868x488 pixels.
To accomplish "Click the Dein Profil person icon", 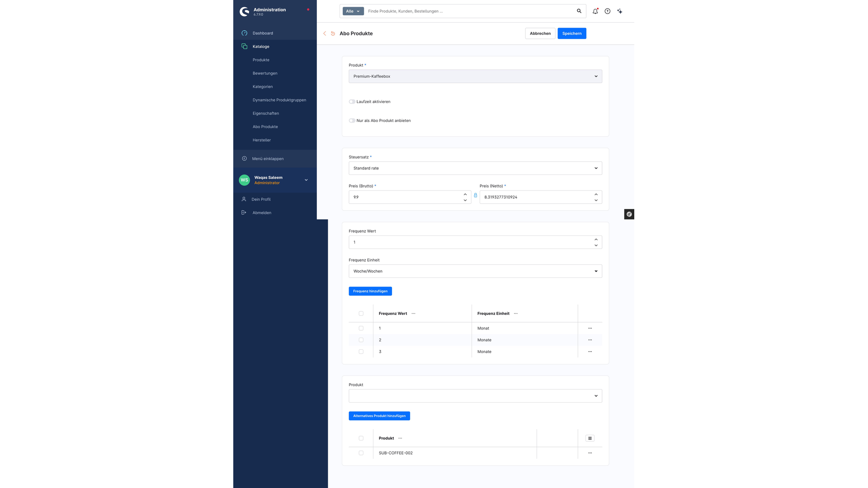I will tap(244, 199).
